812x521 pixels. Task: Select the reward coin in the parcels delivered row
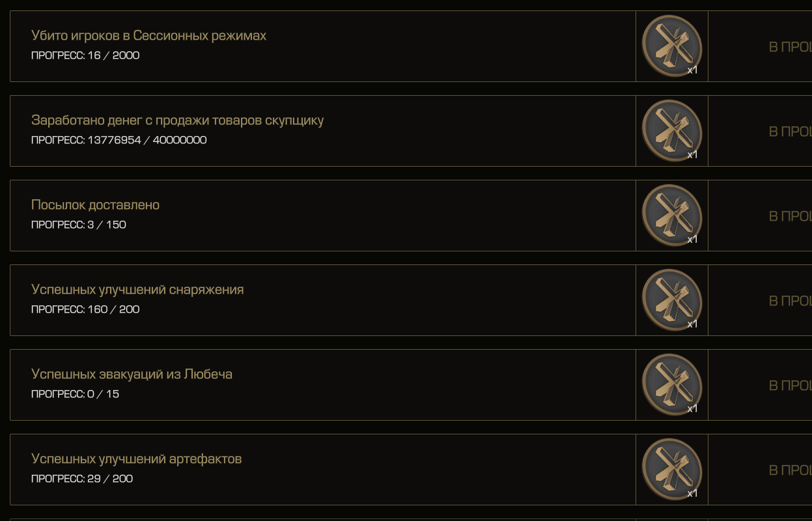pos(671,215)
